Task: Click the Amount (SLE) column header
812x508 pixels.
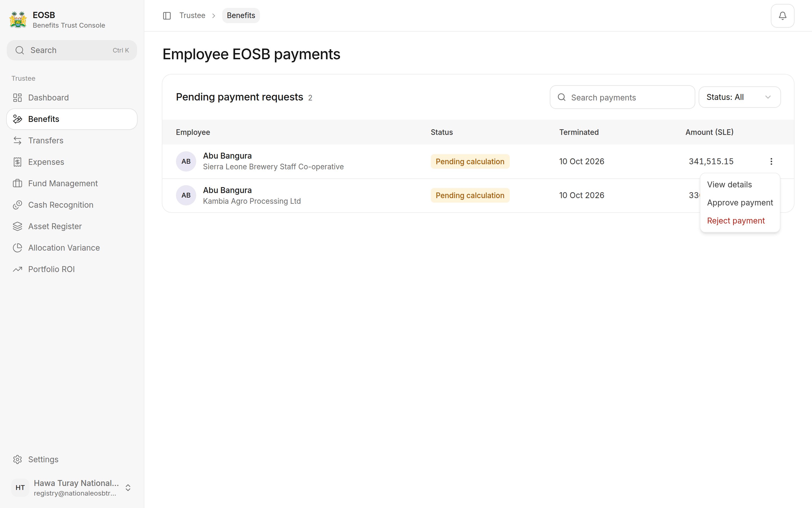Action: tap(709, 132)
